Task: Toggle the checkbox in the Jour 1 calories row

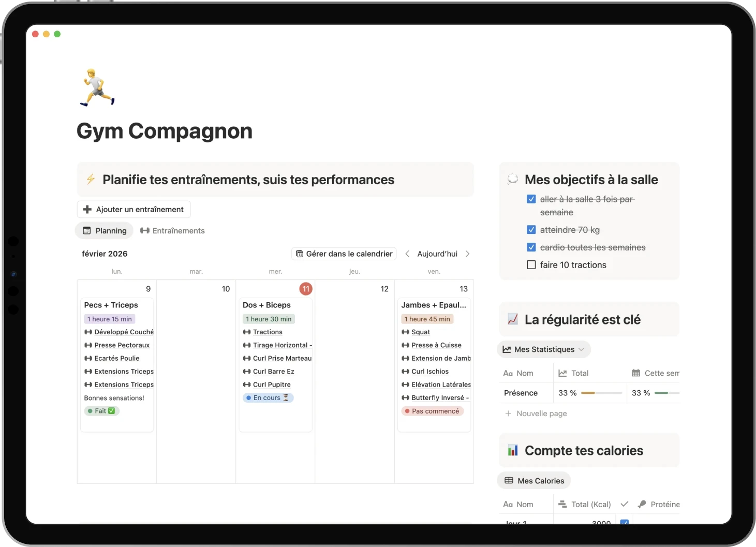Action: click(625, 522)
